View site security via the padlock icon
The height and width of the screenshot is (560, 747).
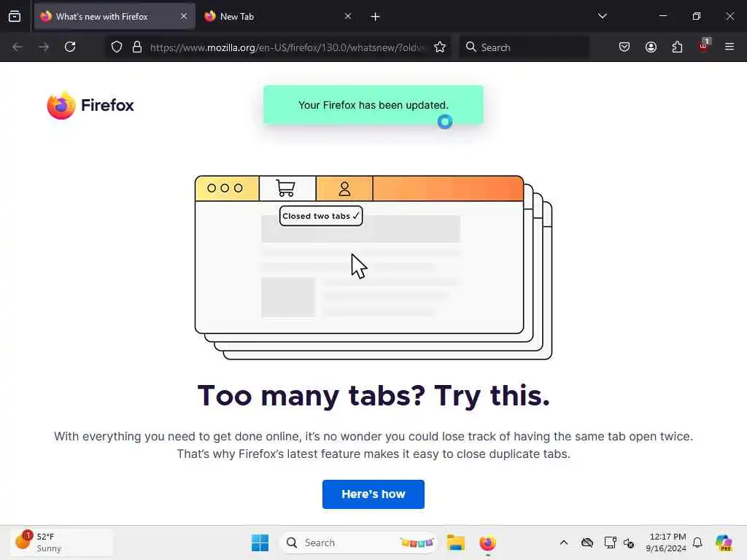pos(137,47)
